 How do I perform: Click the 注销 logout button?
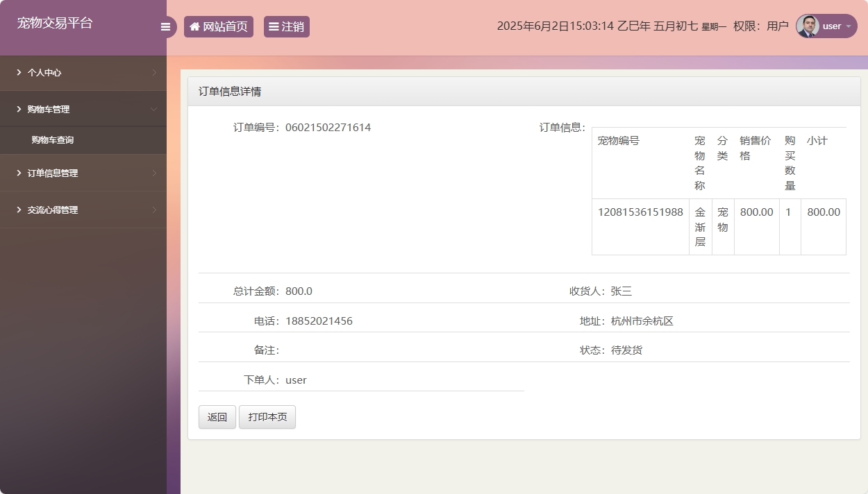(286, 27)
